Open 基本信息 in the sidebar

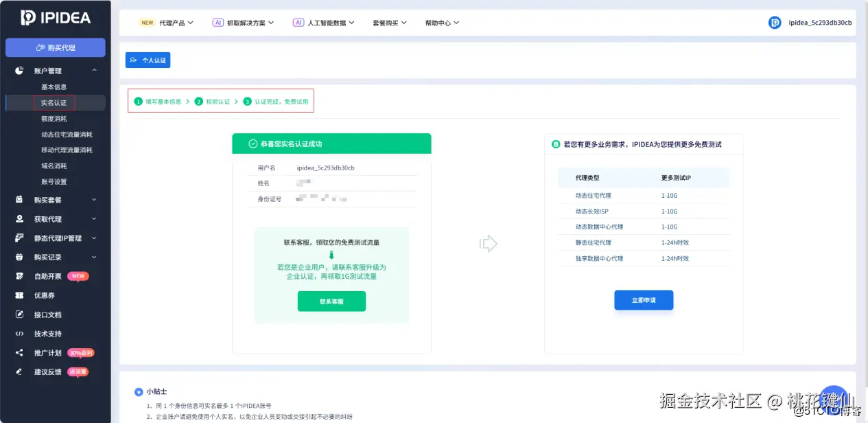54,87
